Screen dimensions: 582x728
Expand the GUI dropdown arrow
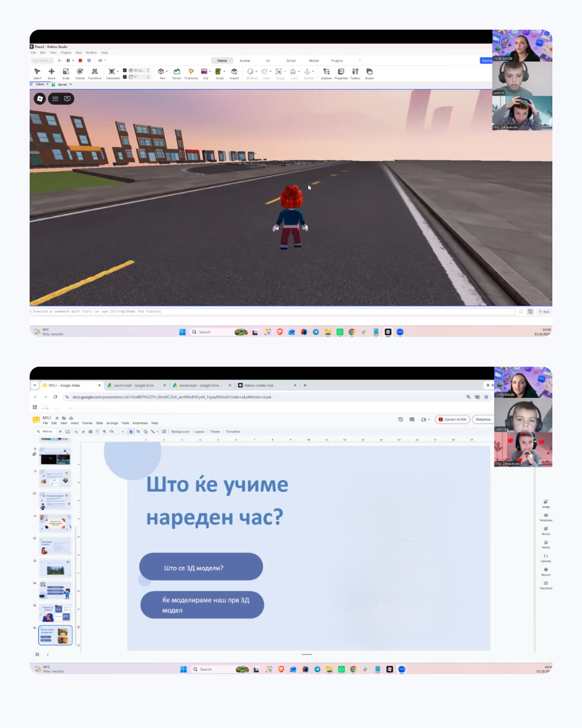(210, 71)
